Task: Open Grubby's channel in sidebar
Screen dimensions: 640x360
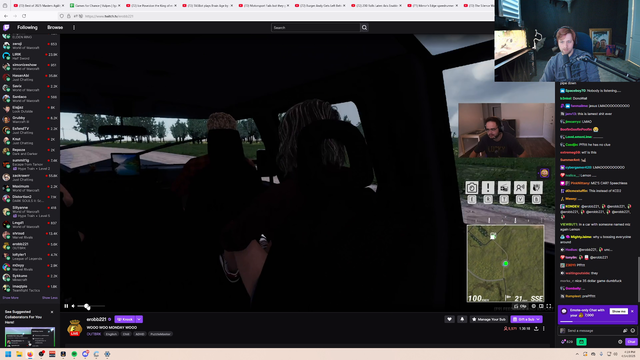Action: tap(30, 120)
